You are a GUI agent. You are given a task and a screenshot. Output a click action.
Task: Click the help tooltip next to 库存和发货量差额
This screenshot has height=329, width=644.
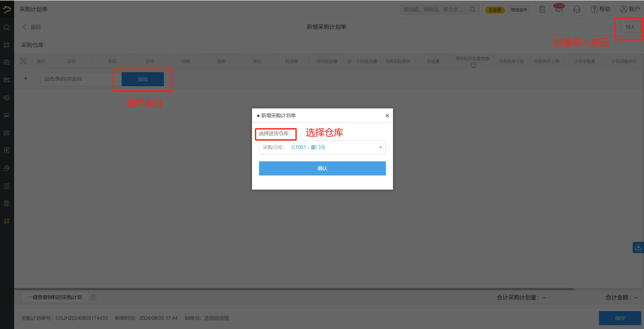pyautogui.click(x=474, y=65)
